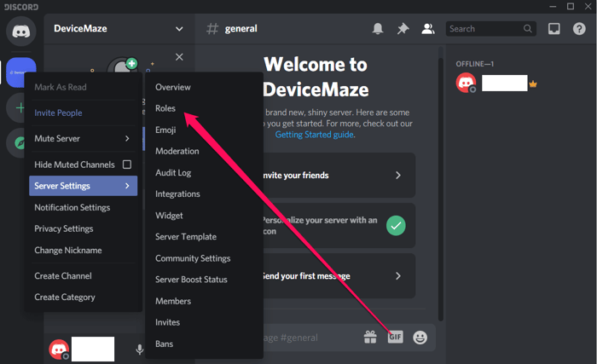Screen dimensions: 597x364
Task: Open Roles in Server Settings submenu
Action: [x=204, y=108]
